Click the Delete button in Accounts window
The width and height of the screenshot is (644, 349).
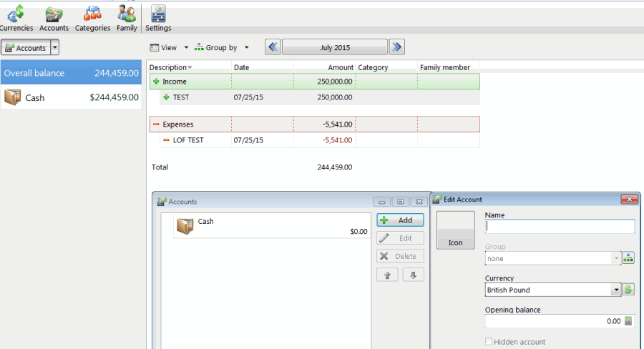pyautogui.click(x=400, y=256)
